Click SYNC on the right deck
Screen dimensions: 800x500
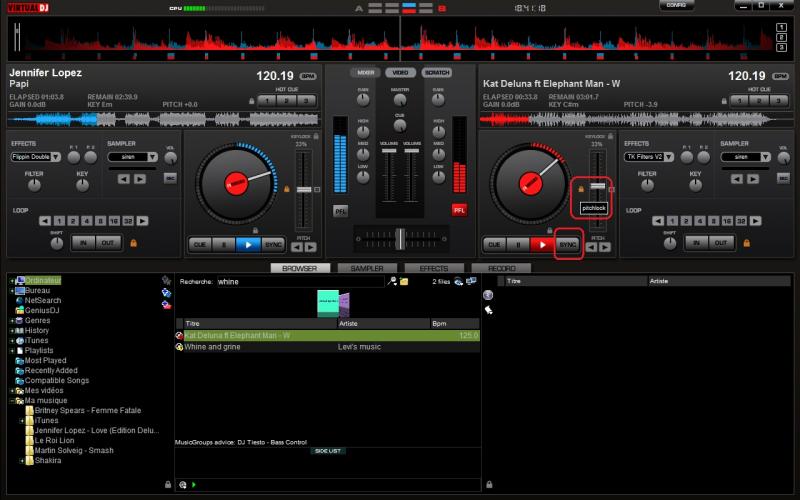pos(568,244)
